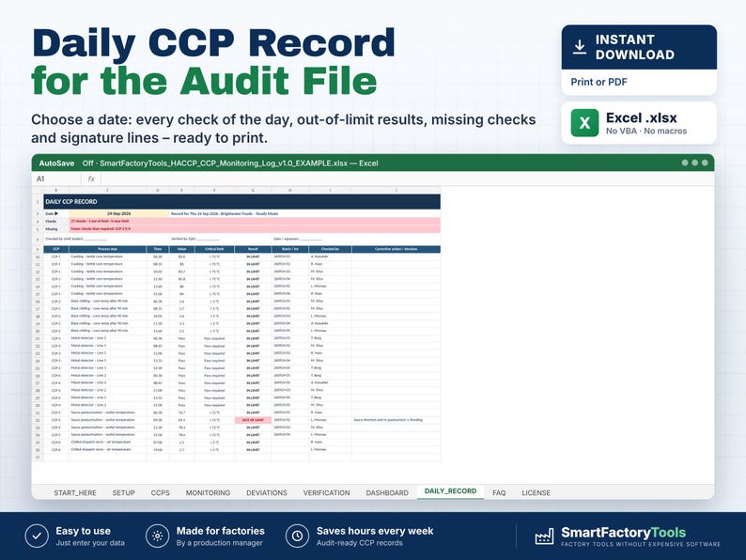746x560 pixels.
Task: Click the clock icon beside Saves hours
Action: (297, 537)
